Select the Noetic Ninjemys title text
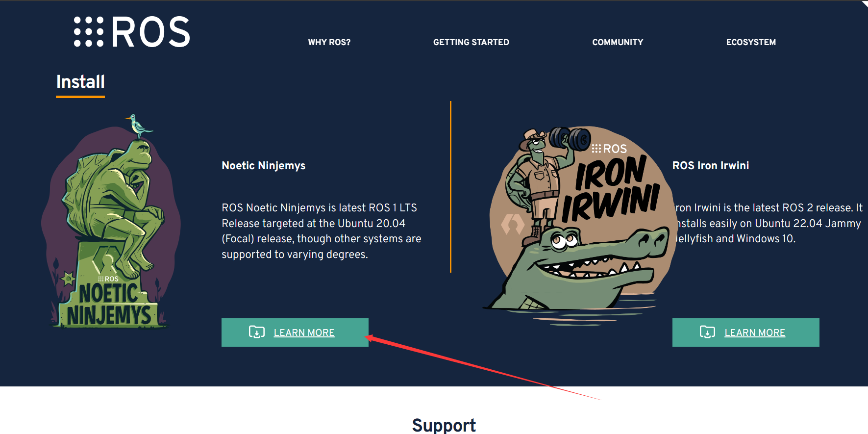Image resolution: width=868 pixels, height=434 pixels. 263,166
